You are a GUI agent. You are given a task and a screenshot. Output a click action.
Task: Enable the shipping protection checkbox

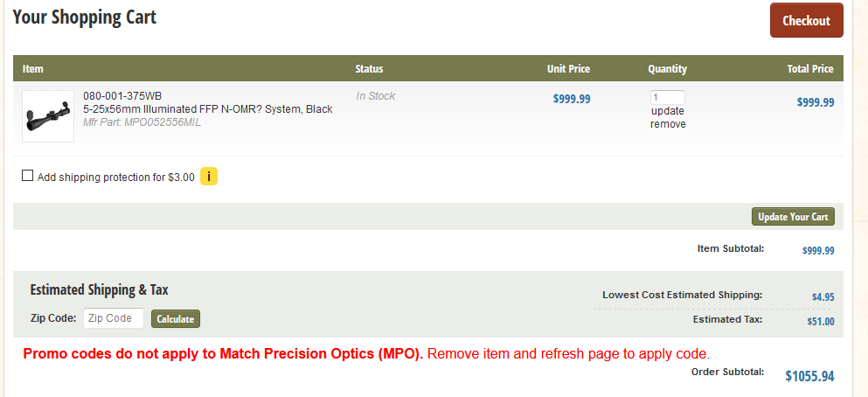27,176
